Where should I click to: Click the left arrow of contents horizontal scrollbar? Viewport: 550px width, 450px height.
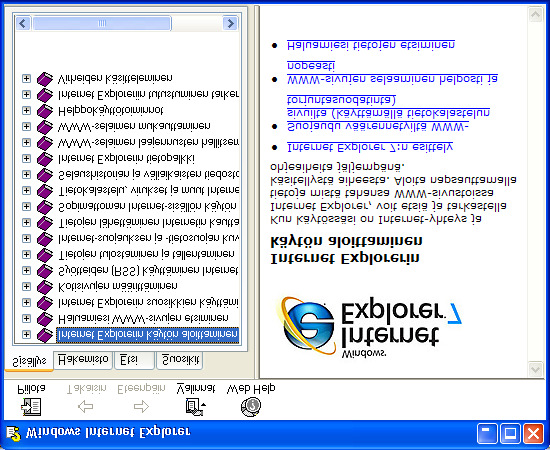[x=23, y=23]
